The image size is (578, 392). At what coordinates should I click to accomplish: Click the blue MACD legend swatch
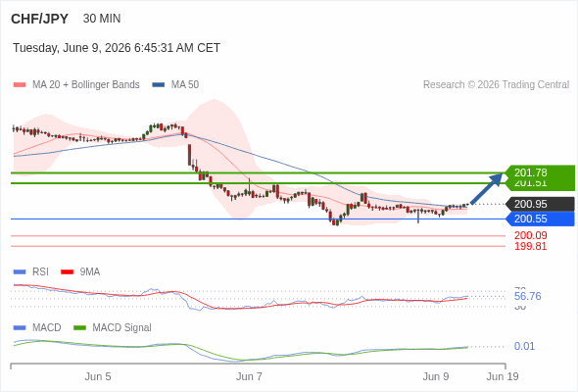coord(20,328)
